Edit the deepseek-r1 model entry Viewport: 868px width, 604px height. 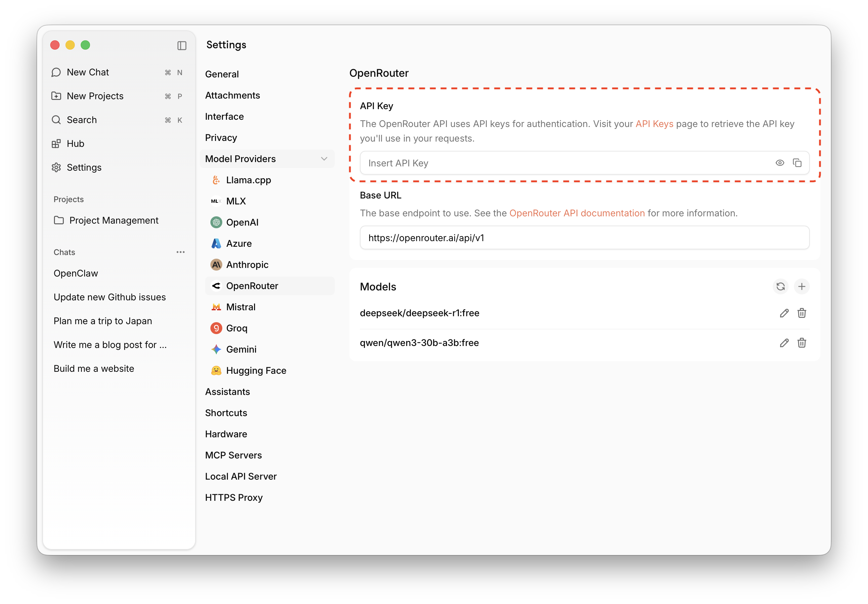coord(784,313)
